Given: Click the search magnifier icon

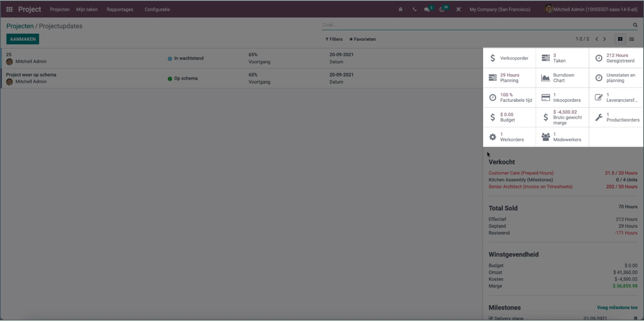Looking at the screenshot, I should click(x=635, y=25).
